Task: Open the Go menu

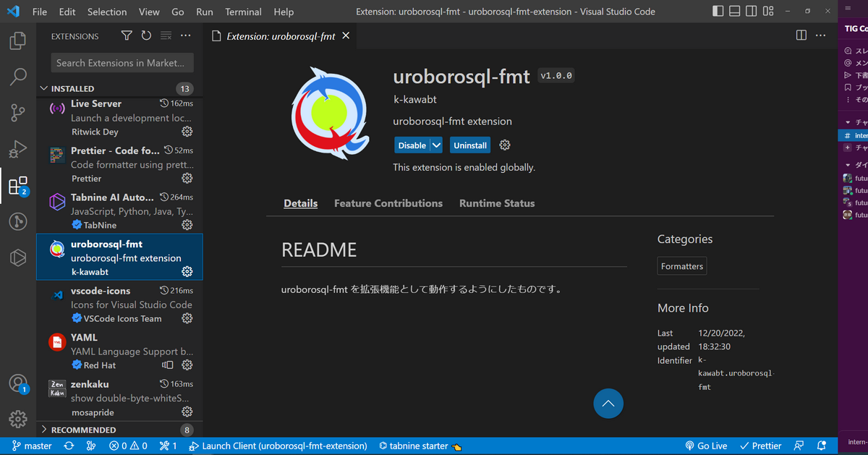Action: coord(178,12)
